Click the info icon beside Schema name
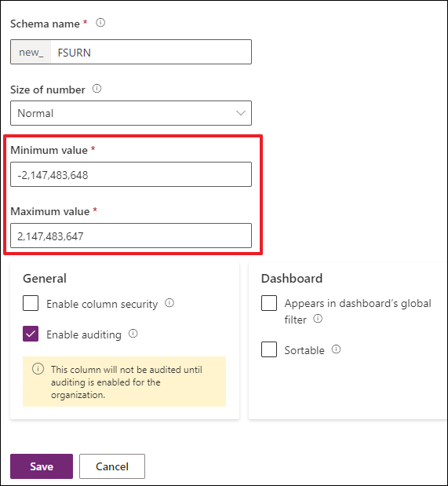 pyautogui.click(x=100, y=23)
